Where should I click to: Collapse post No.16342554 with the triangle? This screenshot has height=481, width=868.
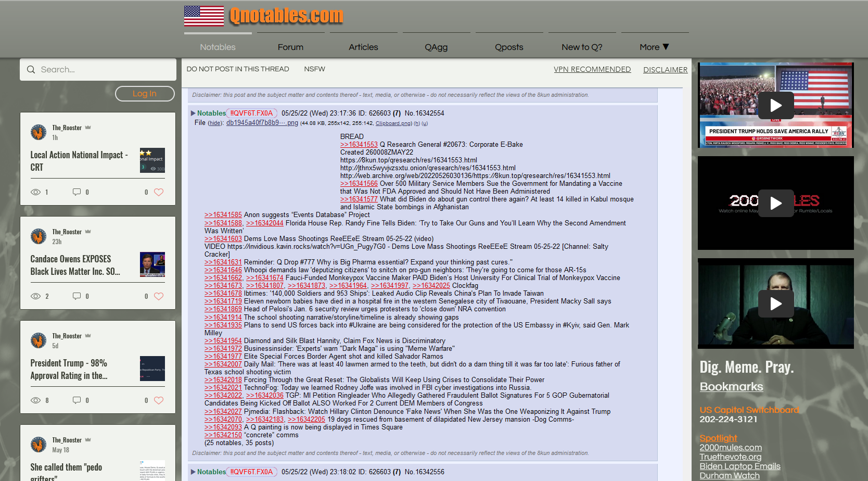193,113
